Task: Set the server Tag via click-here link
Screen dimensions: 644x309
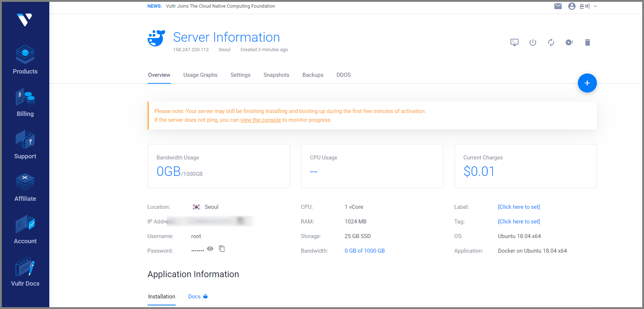Action: click(x=519, y=222)
